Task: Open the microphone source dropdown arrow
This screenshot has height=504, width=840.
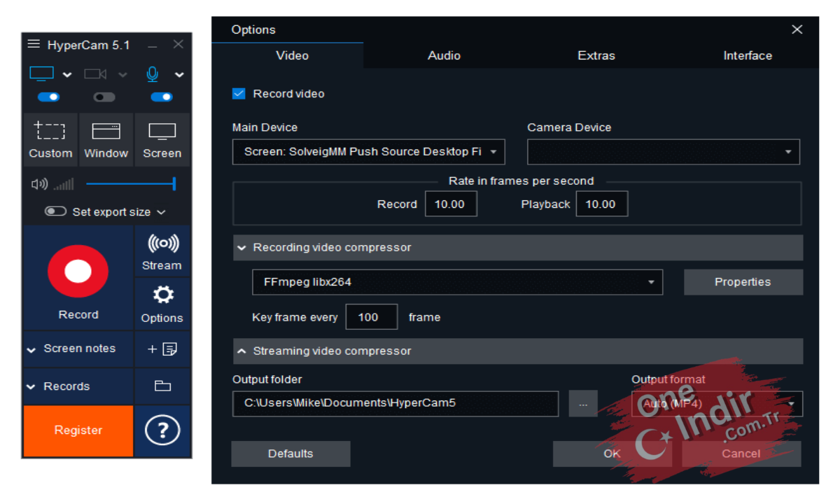Action: [179, 75]
